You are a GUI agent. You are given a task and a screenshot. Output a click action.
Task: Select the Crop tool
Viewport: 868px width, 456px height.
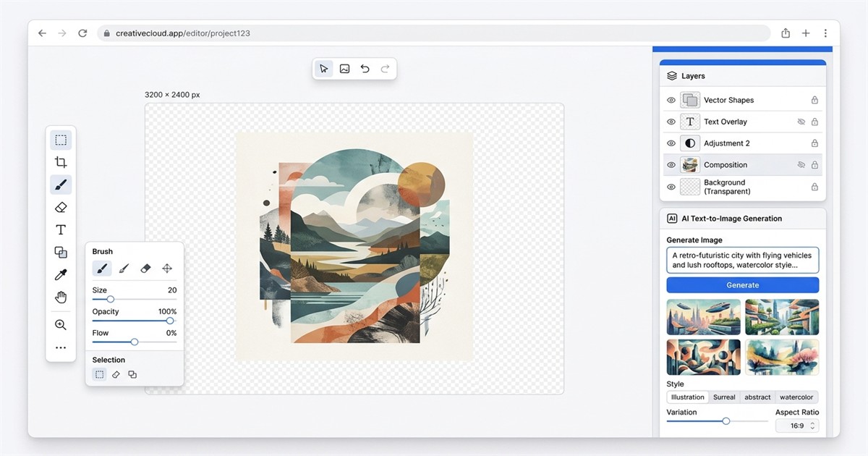pyautogui.click(x=61, y=163)
